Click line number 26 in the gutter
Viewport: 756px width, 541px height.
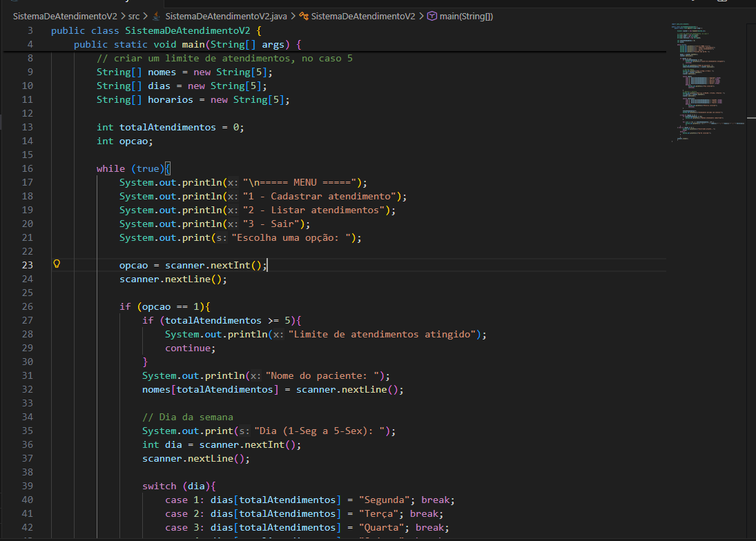coord(27,306)
